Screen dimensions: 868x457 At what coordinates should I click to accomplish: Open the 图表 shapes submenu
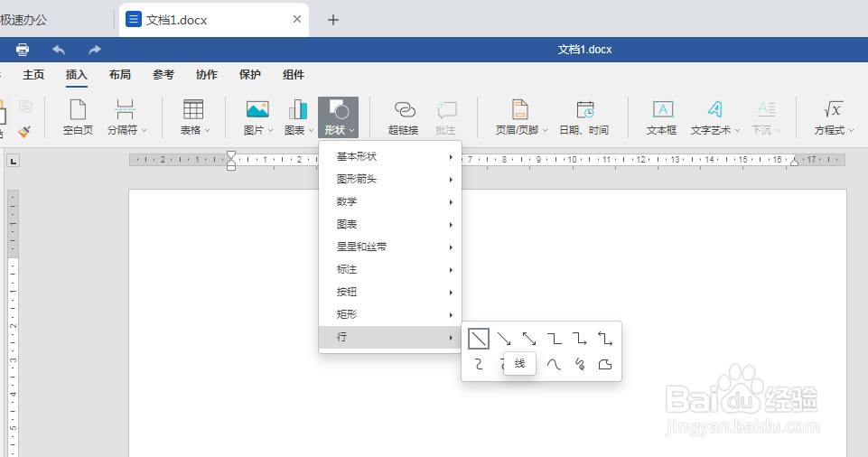click(x=390, y=225)
